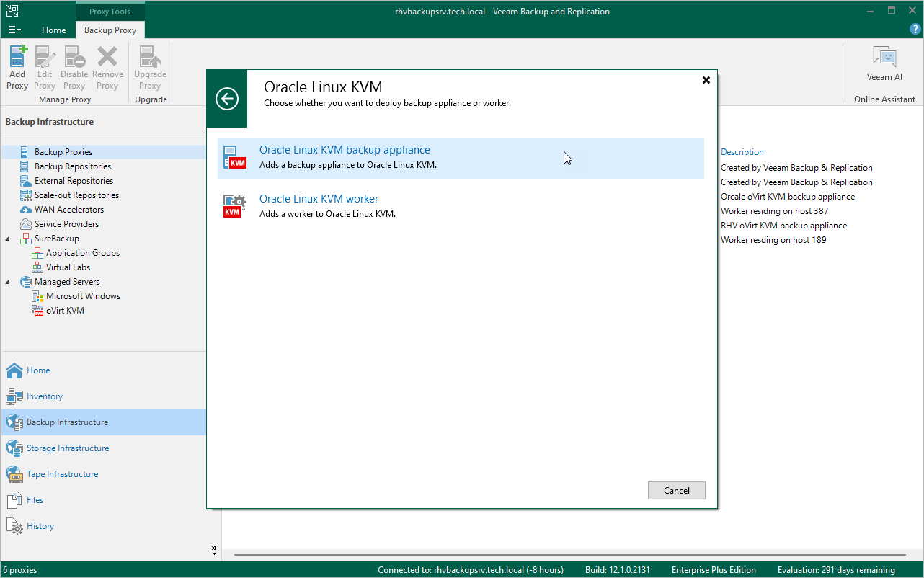
Task: Click 'Evaluation: 291 days remaining' status text
Action: [x=836, y=570]
